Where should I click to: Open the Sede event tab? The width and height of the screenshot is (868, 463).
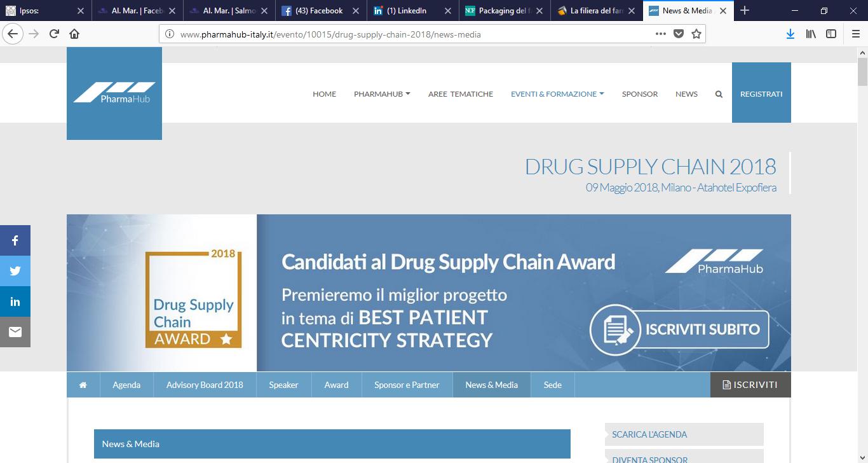(553, 385)
